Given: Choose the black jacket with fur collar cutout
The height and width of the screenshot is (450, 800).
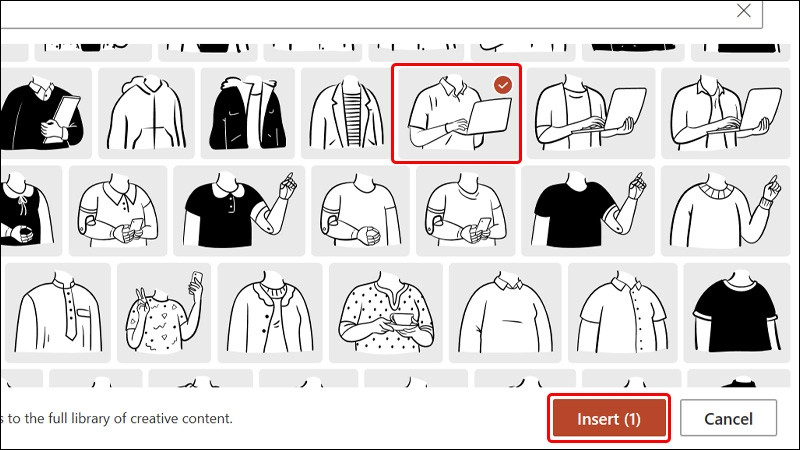Looking at the screenshot, I should (247, 113).
